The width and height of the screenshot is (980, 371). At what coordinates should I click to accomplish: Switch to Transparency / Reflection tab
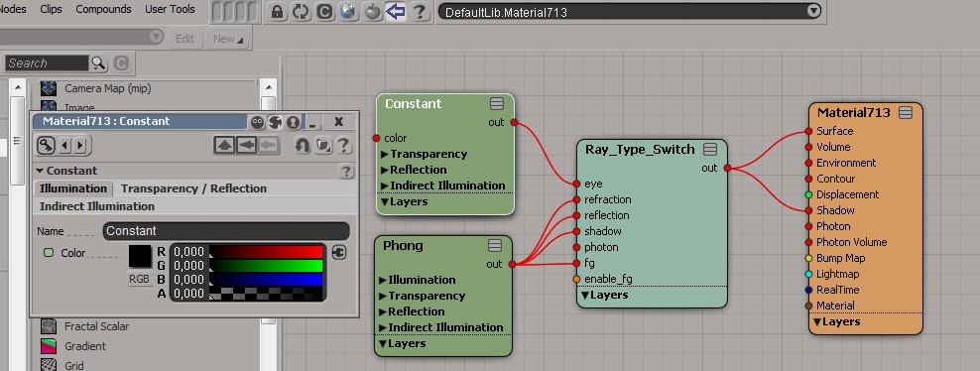[x=193, y=188]
